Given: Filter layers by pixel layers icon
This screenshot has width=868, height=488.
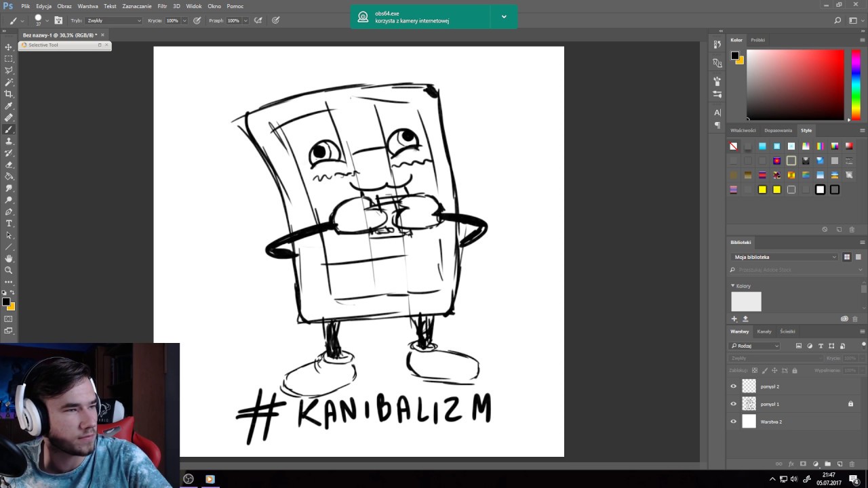Looking at the screenshot, I should coord(799,346).
